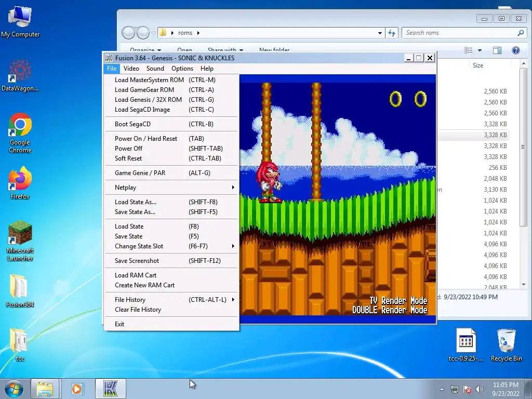
Task: Open the address bar history dropdown
Action: point(380,33)
